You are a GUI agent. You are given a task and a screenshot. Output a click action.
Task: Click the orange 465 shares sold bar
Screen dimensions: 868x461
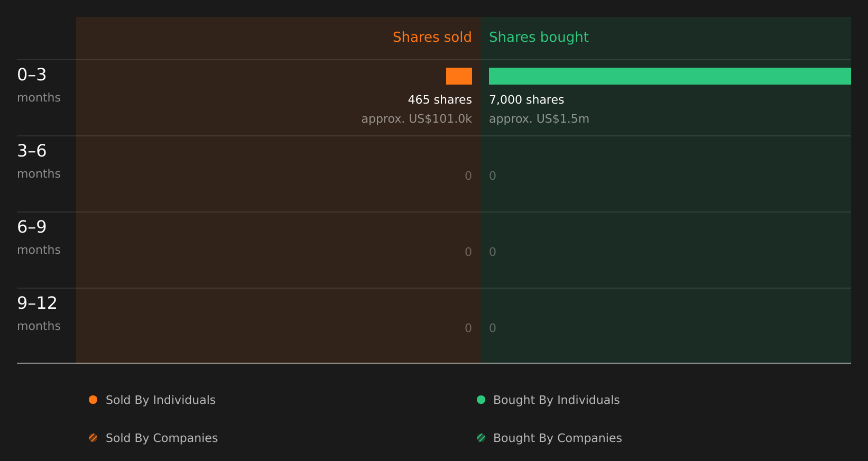(459, 76)
